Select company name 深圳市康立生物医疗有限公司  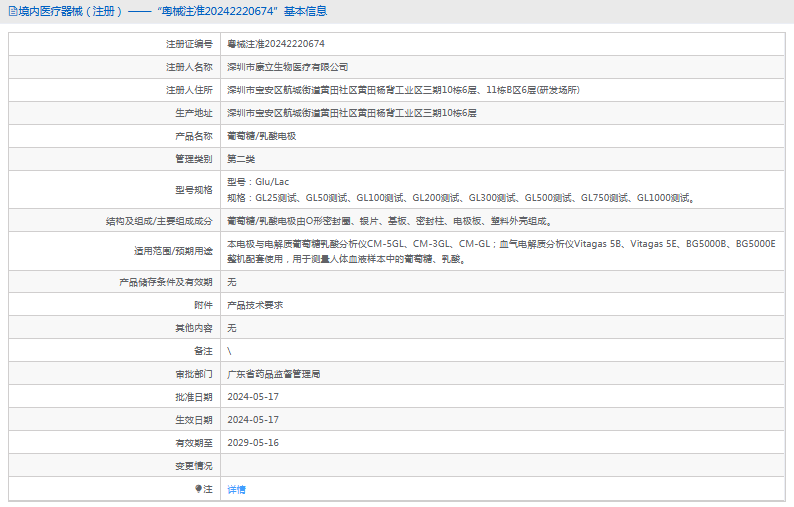[x=288, y=67]
